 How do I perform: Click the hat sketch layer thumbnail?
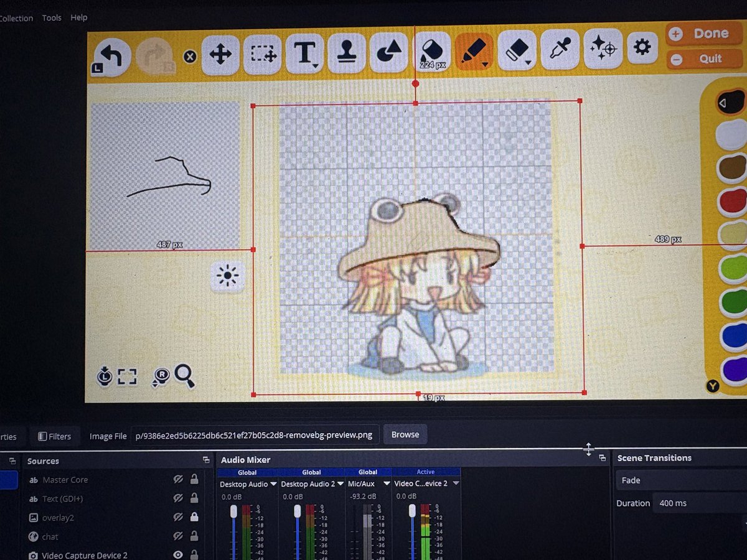166,176
